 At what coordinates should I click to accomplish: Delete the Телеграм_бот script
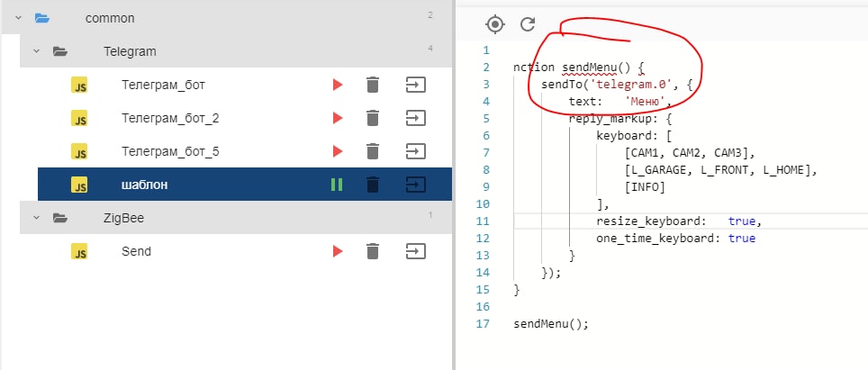point(373,86)
